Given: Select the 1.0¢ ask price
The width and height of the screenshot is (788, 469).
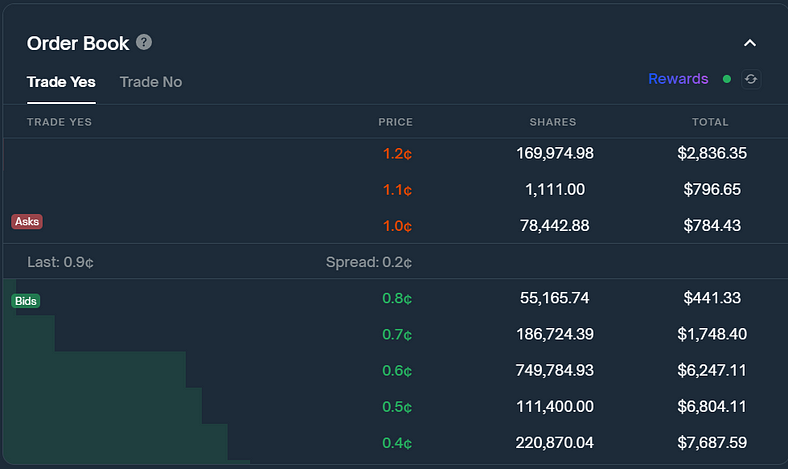Looking at the screenshot, I should point(397,226).
